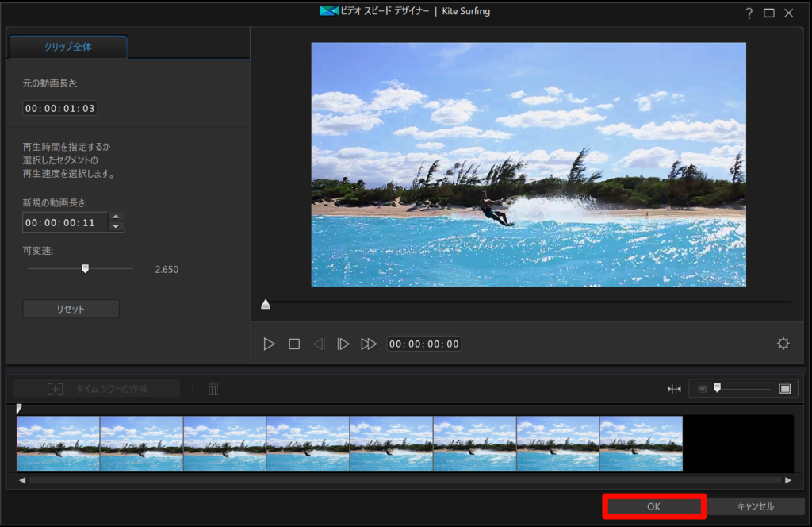
Task: Click the キャンセル button
Action: (x=755, y=506)
